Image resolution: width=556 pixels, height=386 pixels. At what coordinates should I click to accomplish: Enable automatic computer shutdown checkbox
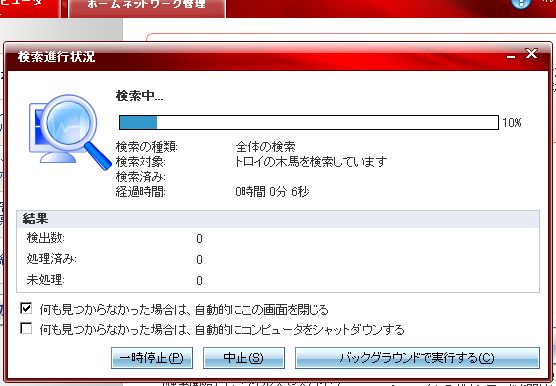(26, 328)
